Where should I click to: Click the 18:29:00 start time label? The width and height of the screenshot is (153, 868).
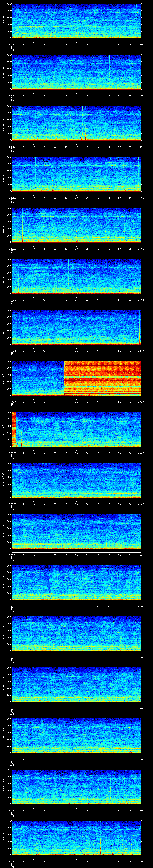tap(12, 44)
